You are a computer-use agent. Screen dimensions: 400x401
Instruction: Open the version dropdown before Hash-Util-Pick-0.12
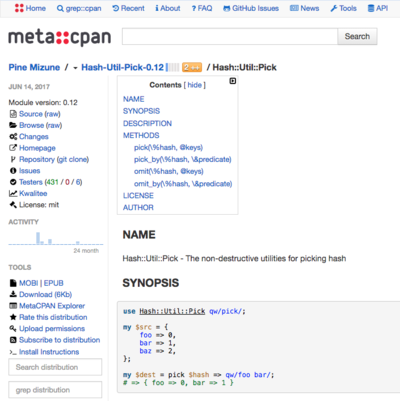75,68
